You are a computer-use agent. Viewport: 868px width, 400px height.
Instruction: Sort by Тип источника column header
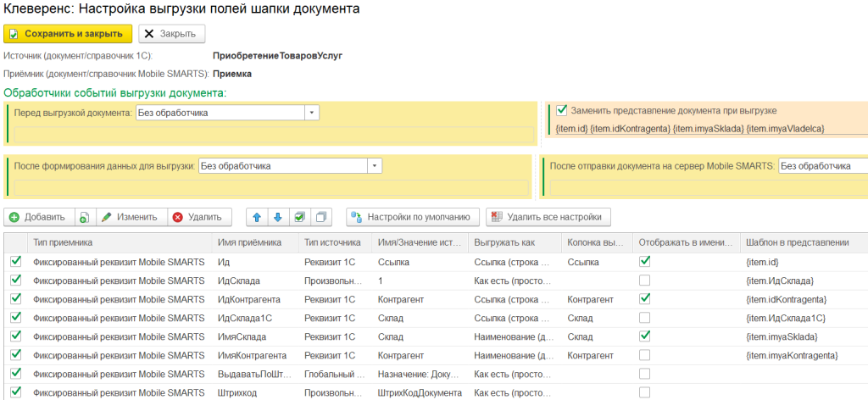335,242
